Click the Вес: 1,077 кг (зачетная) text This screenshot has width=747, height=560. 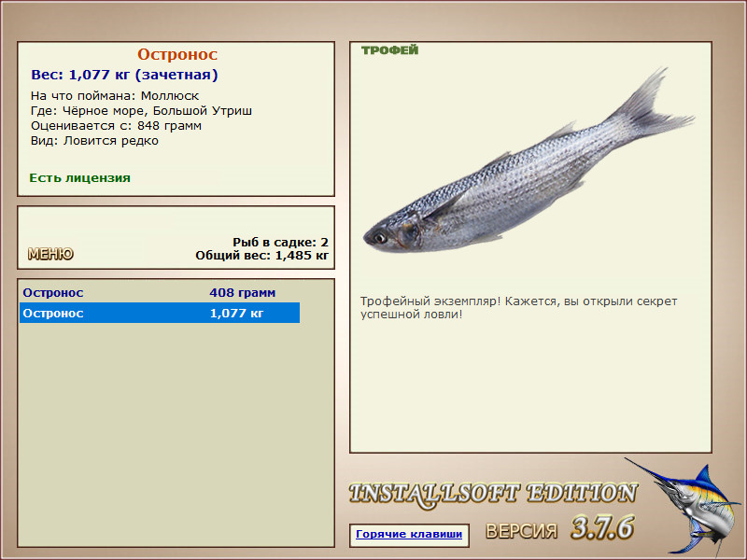(x=124, y=75)
